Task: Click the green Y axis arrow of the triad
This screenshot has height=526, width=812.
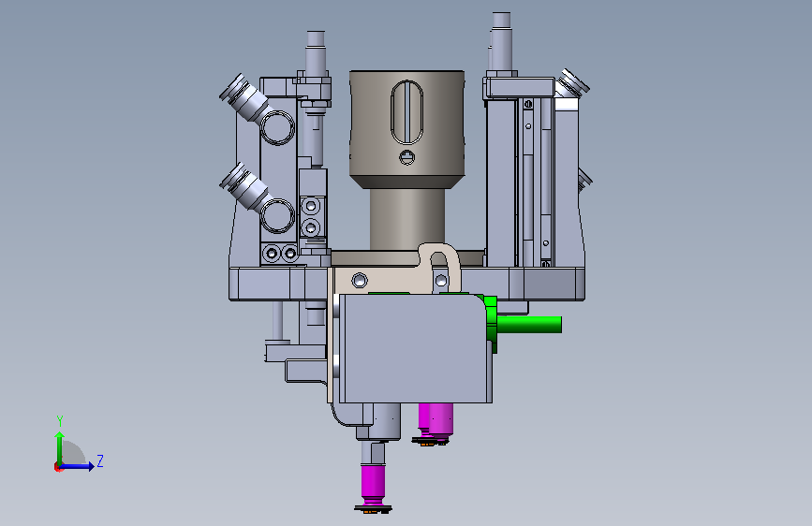Action: pos(60,447)
